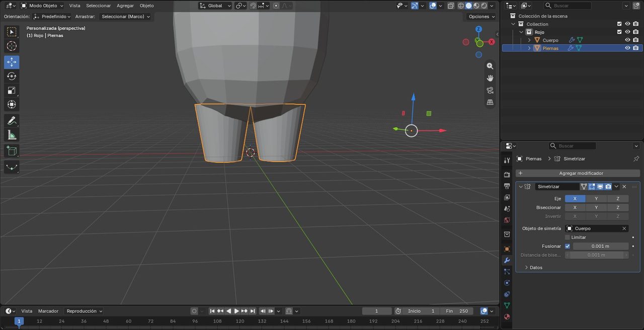Open the shading options dropdown arrow
The height and width of the screenshot is (330, 644).
click(493, 6)
